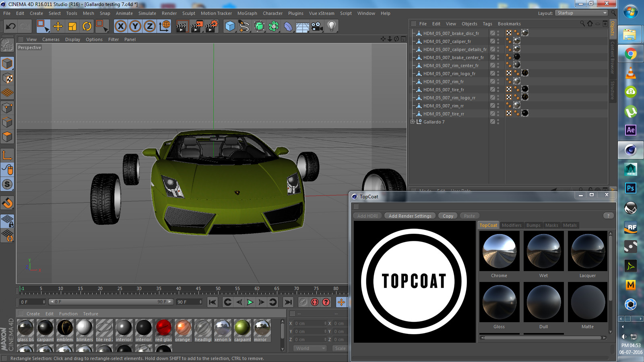Open the Render Settings via toolbar icon
The width and height of the screenshot is (644, 362).
pos(211,26)
